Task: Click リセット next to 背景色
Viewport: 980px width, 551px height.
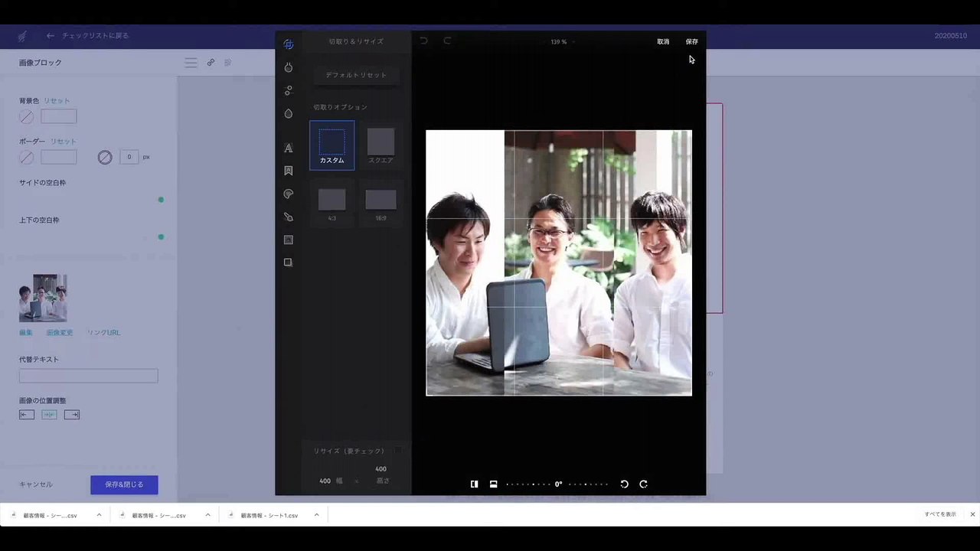Action: coord(57,101)
